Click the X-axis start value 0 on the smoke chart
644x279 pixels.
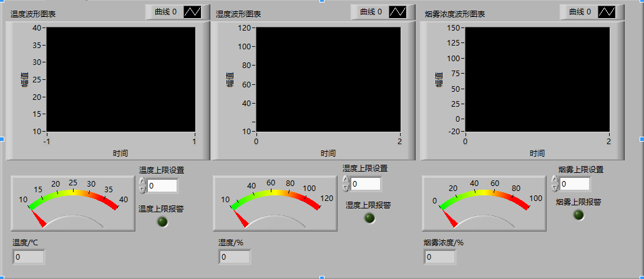[x=465, y=141]
